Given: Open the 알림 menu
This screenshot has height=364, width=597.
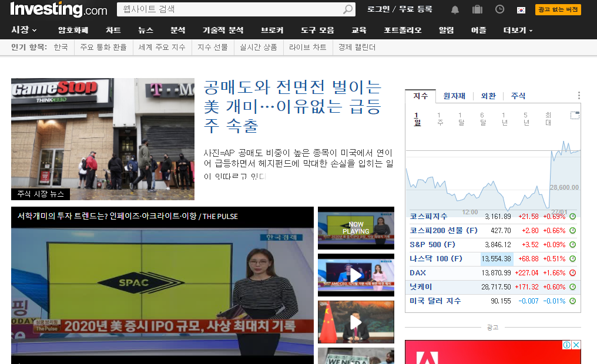Looking at the screenshot, I should [x=447, y=30].
